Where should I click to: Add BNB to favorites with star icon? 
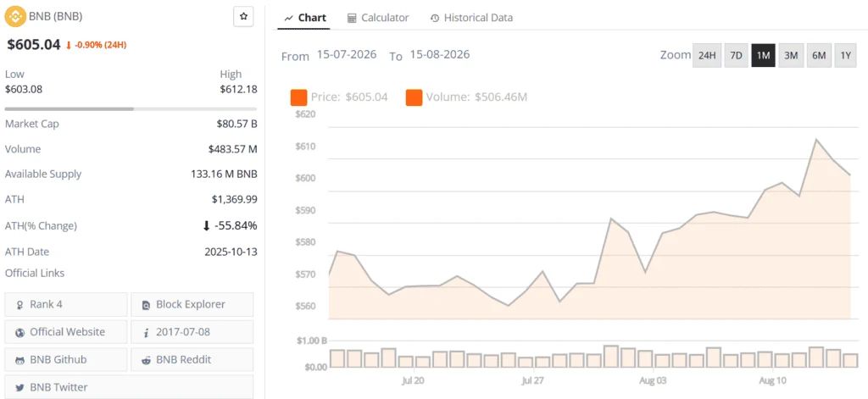[x=243, y=17]
